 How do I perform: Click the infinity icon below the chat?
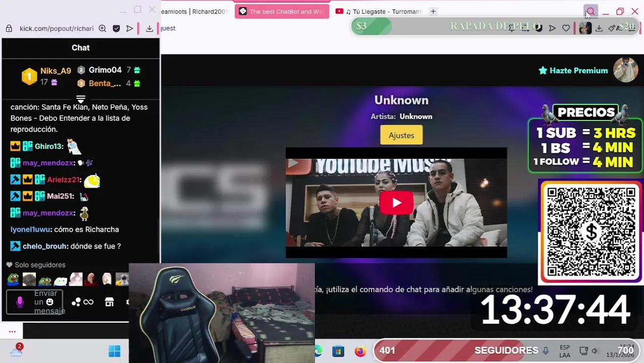click(88, 302)
